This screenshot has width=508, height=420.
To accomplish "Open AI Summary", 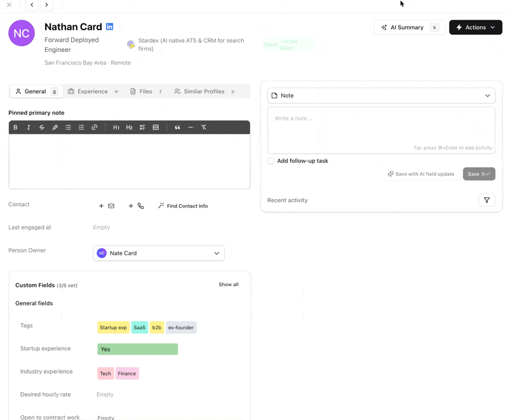I will (410, 27).
